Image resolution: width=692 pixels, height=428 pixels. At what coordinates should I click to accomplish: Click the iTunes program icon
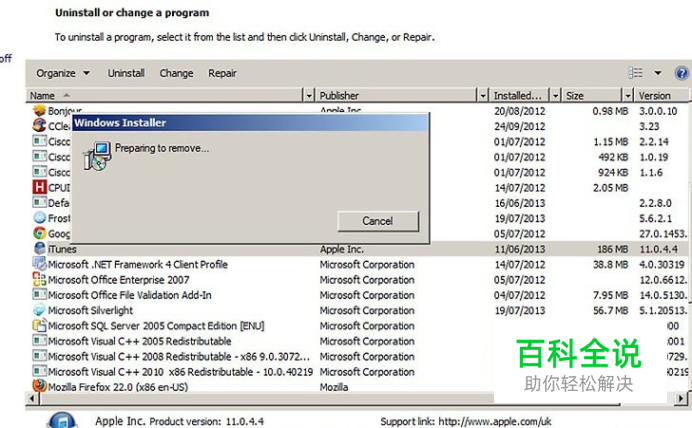pyautogui.click(x=39, y=248)
